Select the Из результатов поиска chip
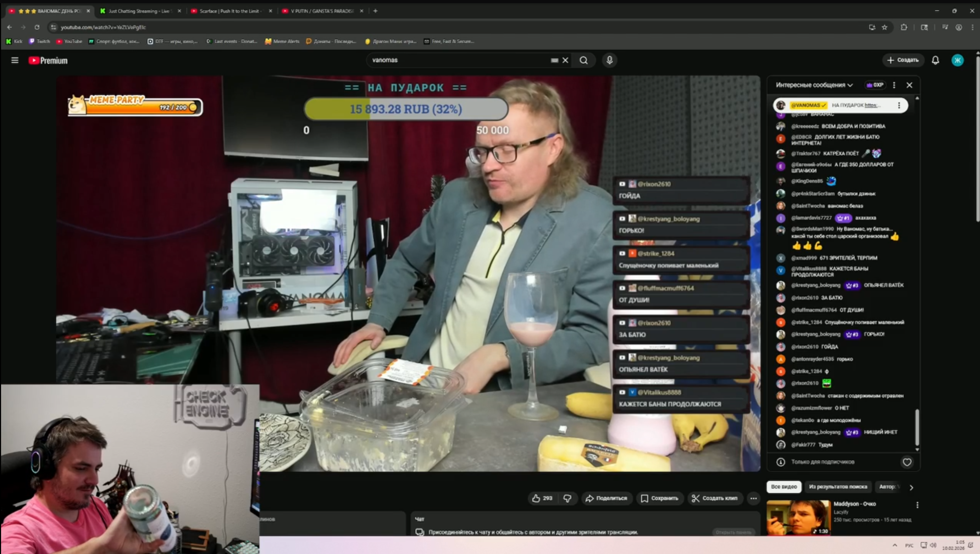Screen dimensions: 980x554 838,487
